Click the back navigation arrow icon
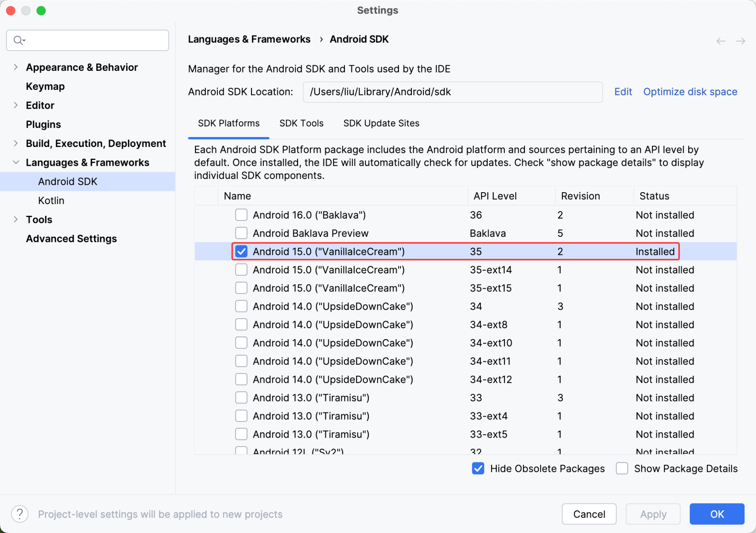This screenshot has height=533, width=756. 721,41
